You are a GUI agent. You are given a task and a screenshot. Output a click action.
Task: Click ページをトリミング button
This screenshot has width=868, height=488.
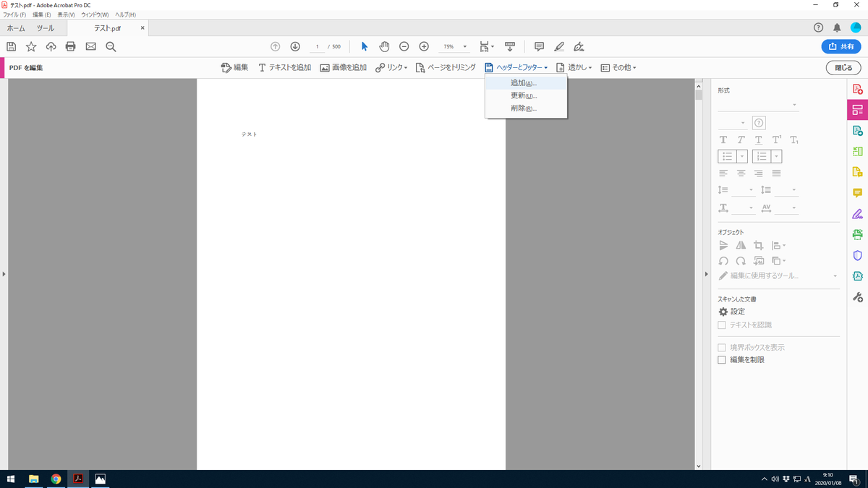(x=446, y=67)
